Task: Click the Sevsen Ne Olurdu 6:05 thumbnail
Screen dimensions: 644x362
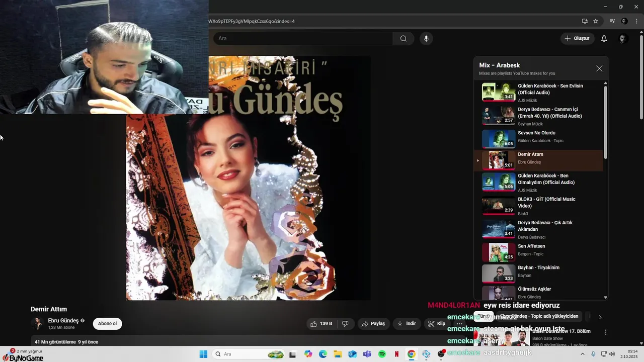Action: (499, 139)
